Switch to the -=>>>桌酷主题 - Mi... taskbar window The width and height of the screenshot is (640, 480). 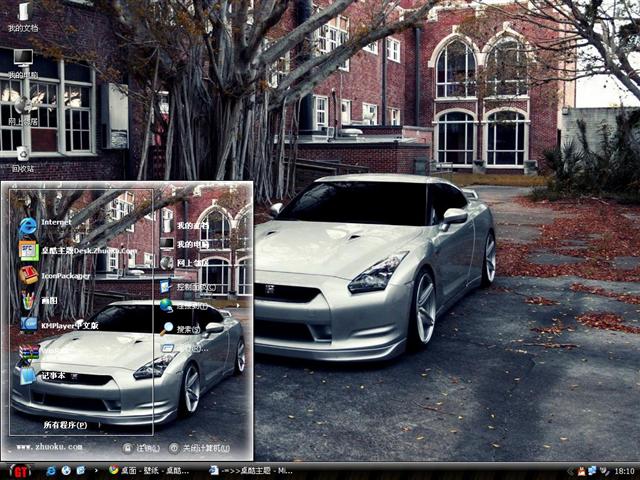(251, 471)
